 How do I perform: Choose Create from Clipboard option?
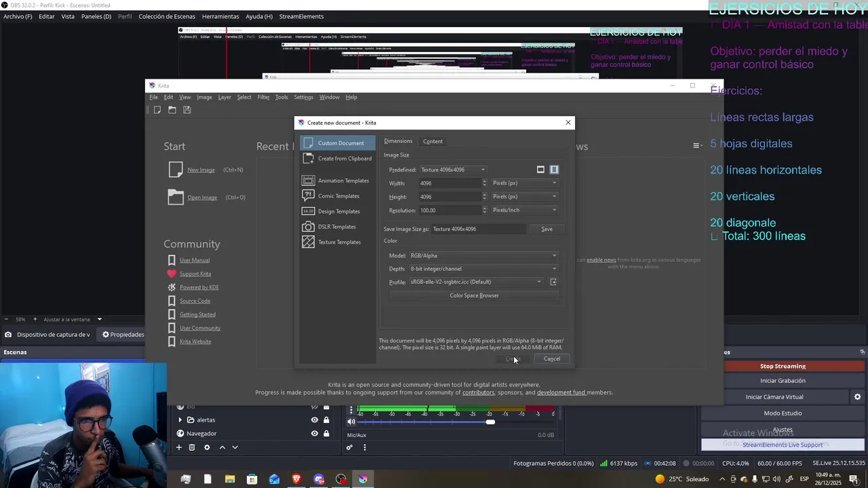point(338,159)
